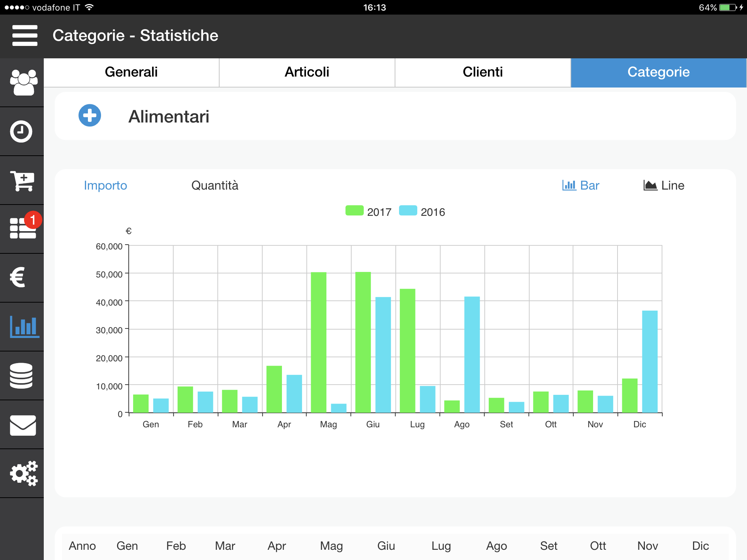Open the hamburger menu
This screenshot has width=747, height=560.
pyautogui.click(x=25, y=35)
